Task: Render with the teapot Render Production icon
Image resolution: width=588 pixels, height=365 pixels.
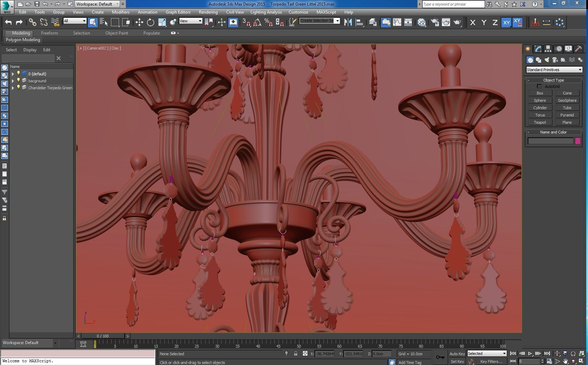Action: click(x=457, y=22)
